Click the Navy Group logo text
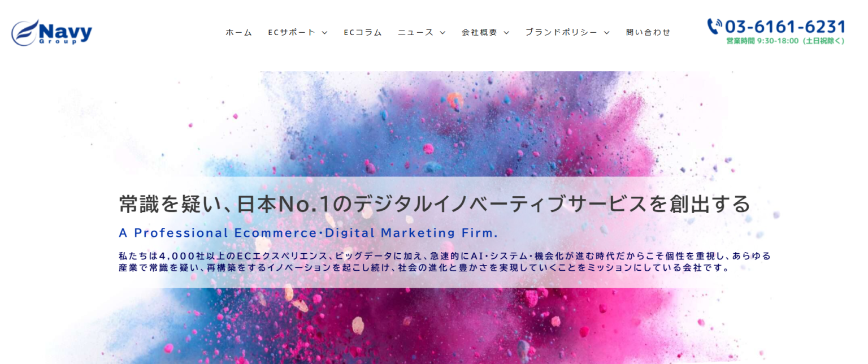The image size is (868, 364). click(66, 33)
